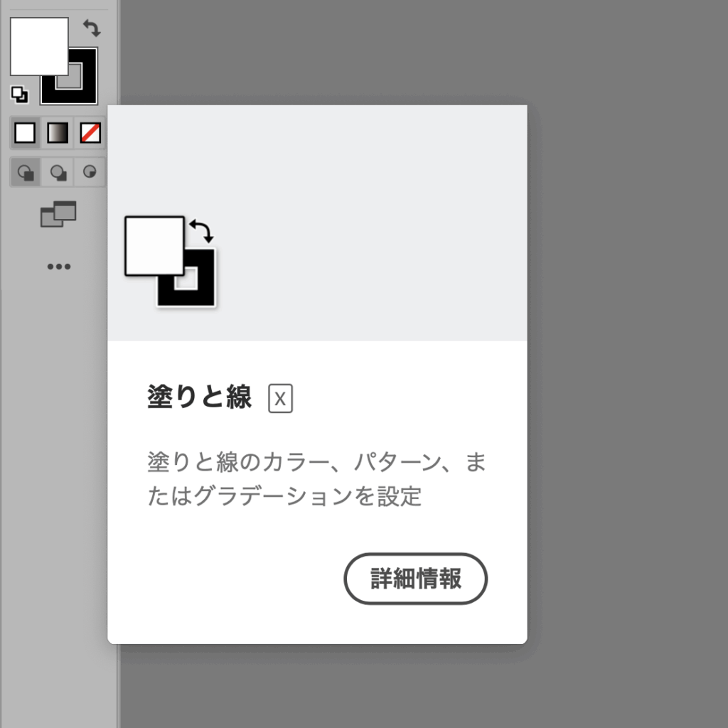Screen dimensions: 728x728
Task: Click the tooltip description 塗りと線のカラー text
Action: click(x=316, y=479)
